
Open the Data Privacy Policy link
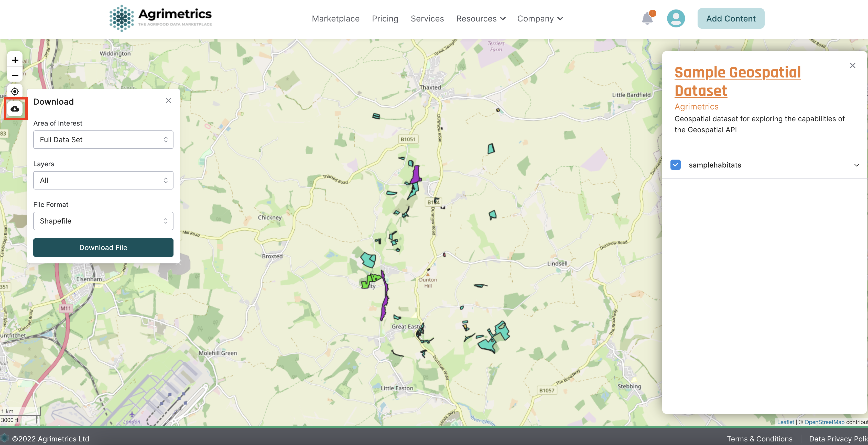pos(838,439)
